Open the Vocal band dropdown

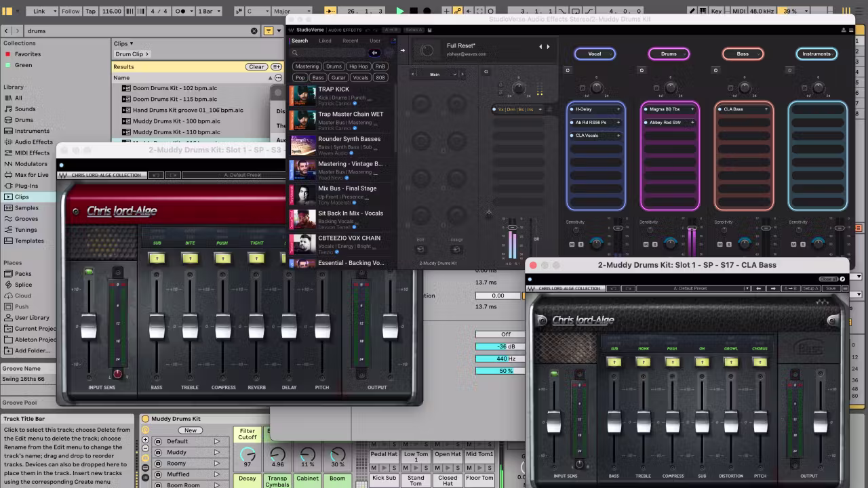(x=595, y=54)
